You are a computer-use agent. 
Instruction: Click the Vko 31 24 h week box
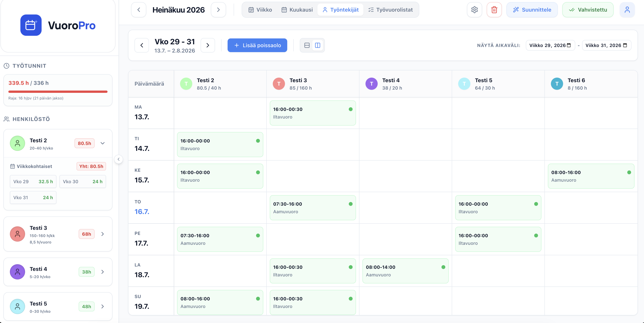(x=33, y=198)
